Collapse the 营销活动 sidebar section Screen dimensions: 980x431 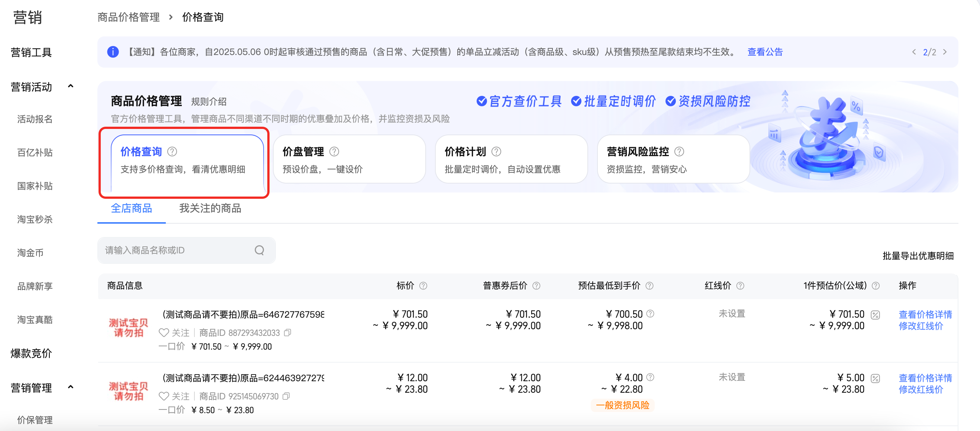point(70,86)
